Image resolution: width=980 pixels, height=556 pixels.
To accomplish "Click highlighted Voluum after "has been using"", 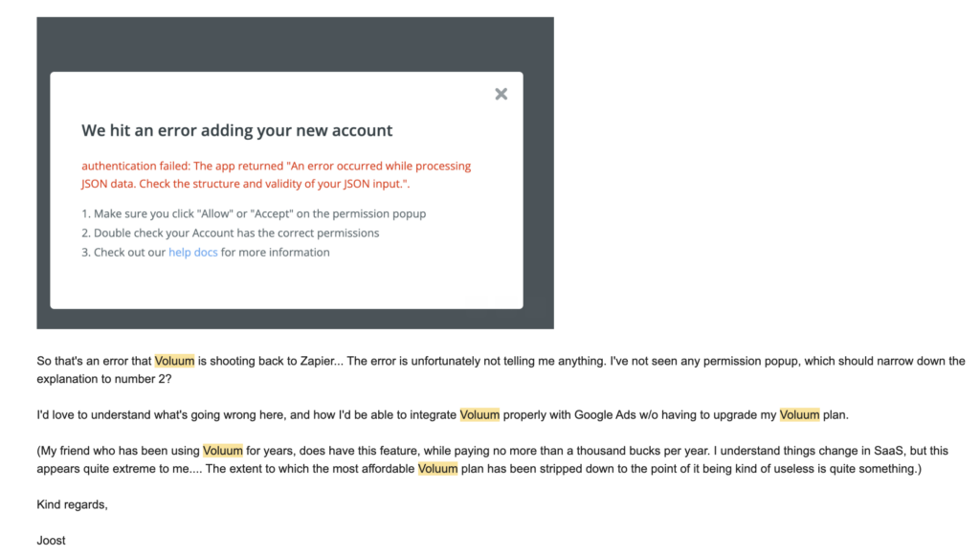I will (223, 451).
